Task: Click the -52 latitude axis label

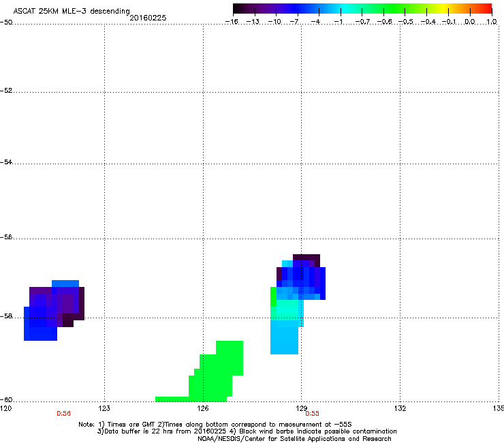Action: 6,91
